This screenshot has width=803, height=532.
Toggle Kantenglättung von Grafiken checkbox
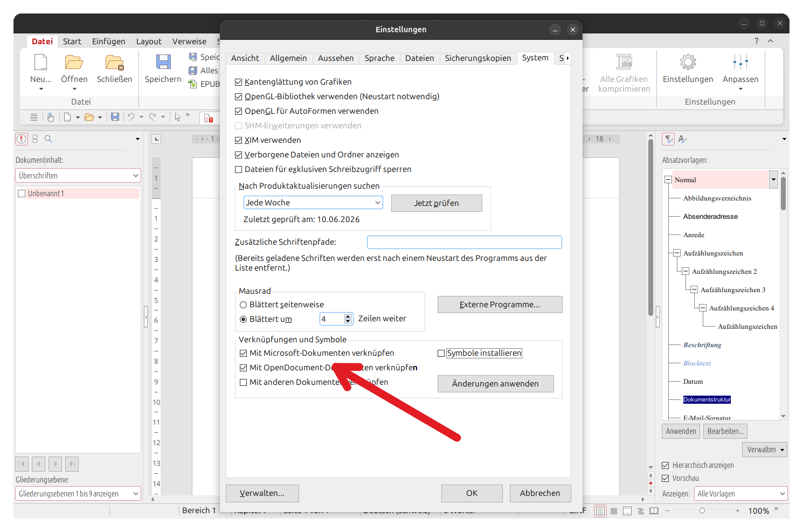[x=239, y=82]
